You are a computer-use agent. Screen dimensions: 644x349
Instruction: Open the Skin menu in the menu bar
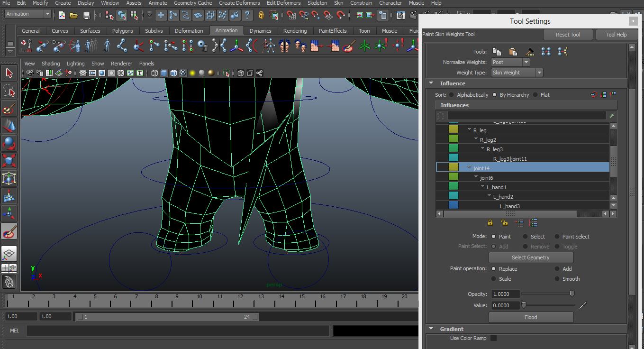pyautogui.click(x=338, y=3)
